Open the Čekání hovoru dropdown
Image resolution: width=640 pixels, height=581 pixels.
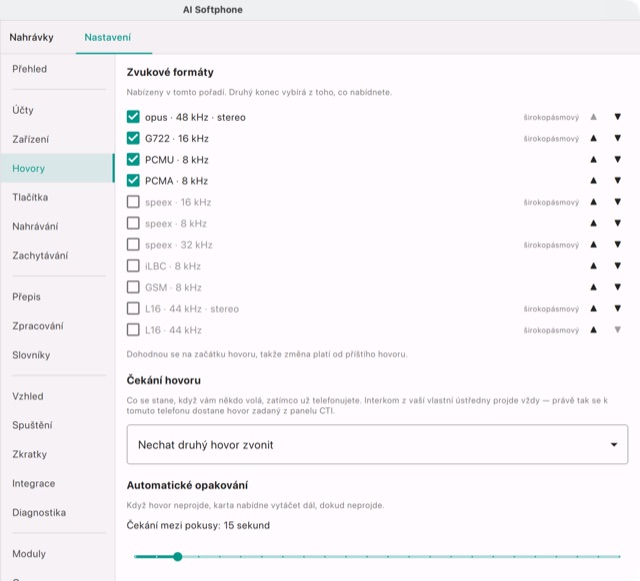[377, 444]
